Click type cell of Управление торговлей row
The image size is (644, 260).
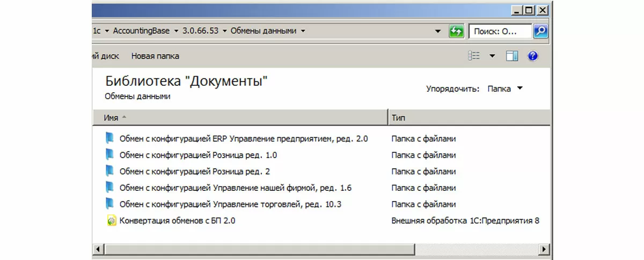point(423,204)
